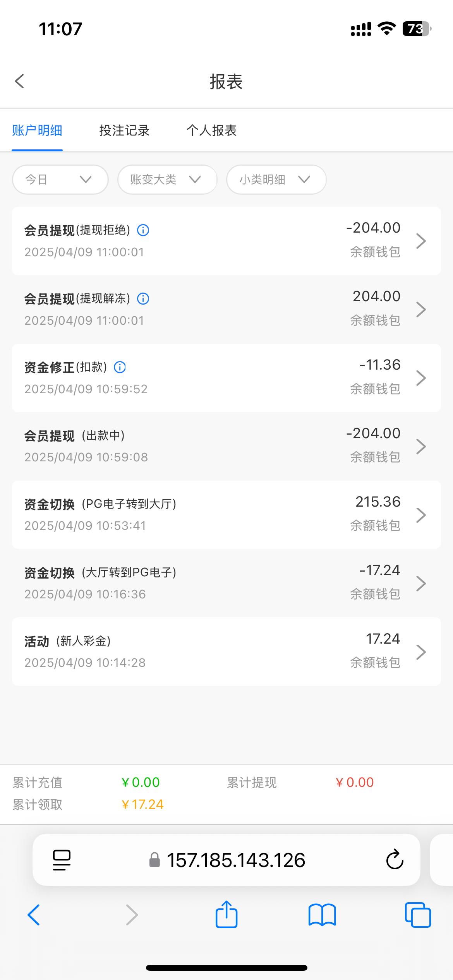
Task: Reload the page in Safari address bar
Action: [395, 860]
